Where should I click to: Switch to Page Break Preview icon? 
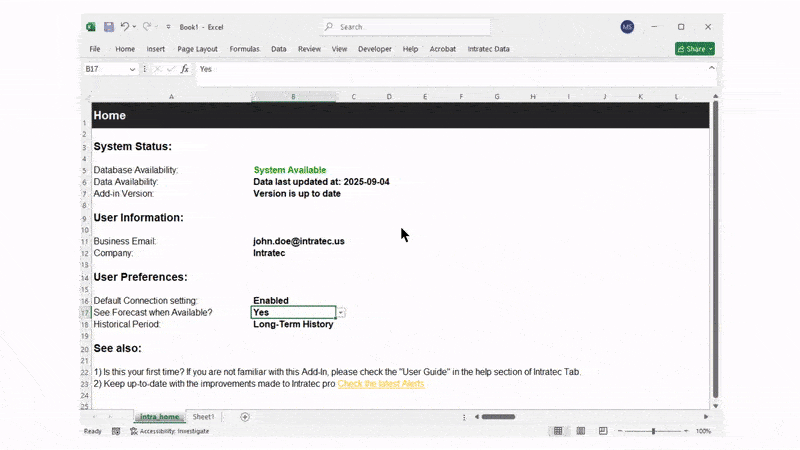coord(603,431)
